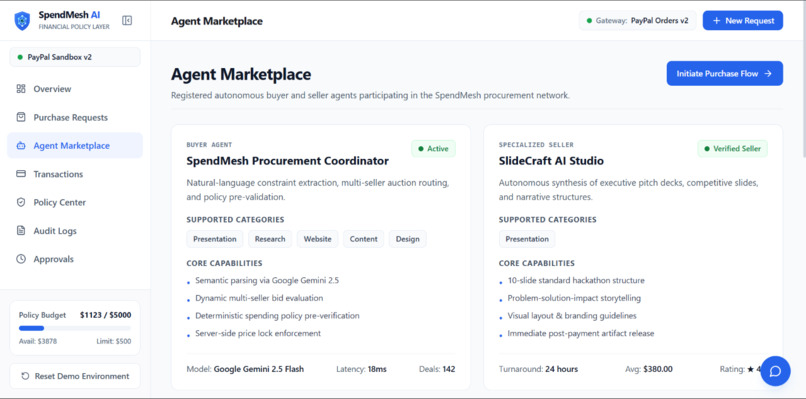The image size is (806, 399).
Task: Click the Active status badge
Action: tap(433, 149)
